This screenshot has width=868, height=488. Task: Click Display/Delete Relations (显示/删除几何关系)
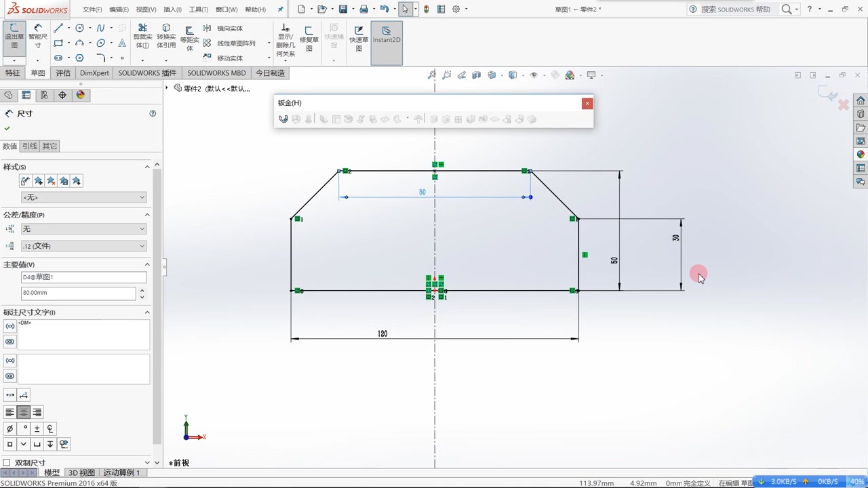[x=285, y=39]
